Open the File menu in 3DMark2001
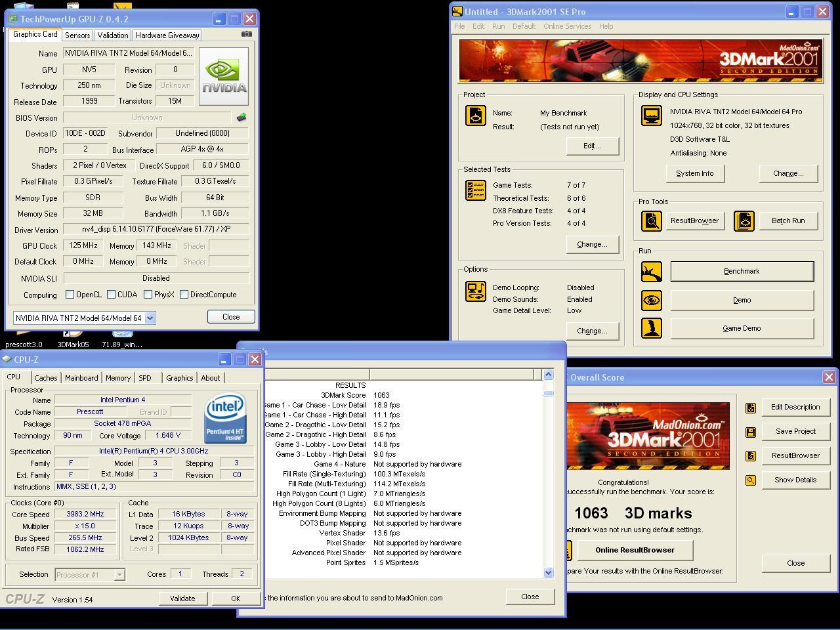 [459, 26]
